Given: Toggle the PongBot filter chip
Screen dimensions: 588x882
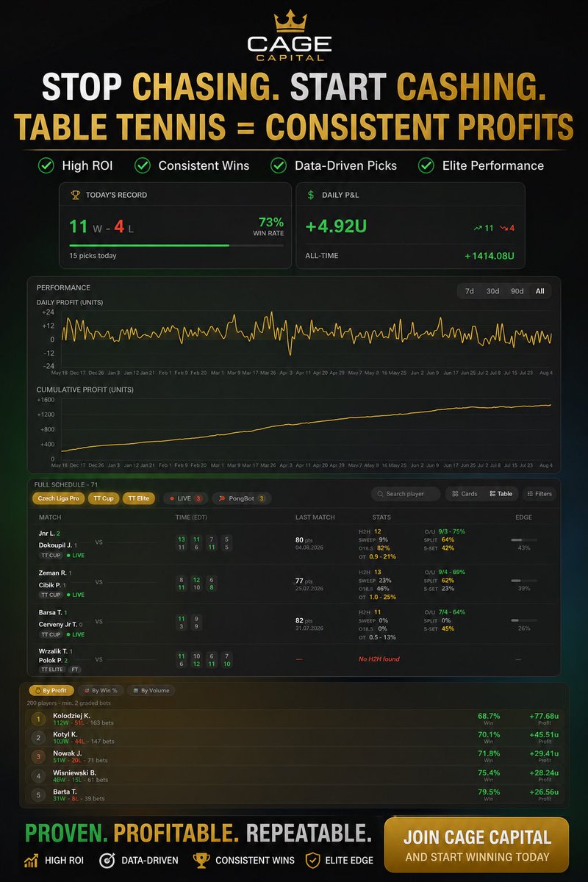Looking at the screenshot, I should coord(241,498).
